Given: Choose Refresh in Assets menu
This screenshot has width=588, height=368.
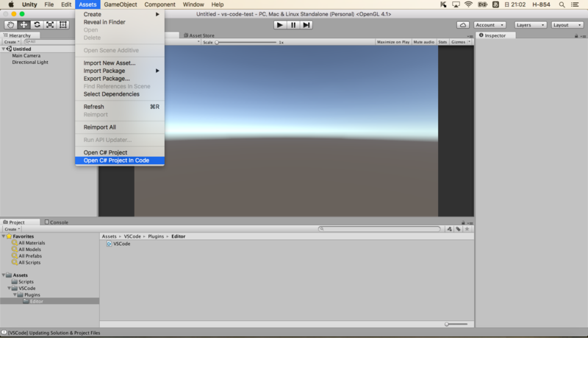Looking at the screenshot, I should point(120,107).
